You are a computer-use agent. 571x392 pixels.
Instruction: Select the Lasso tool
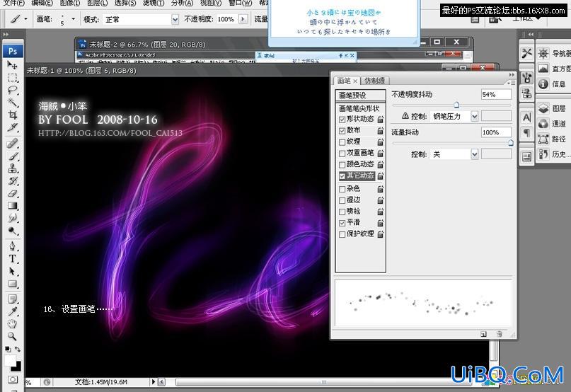click(12, 91)
